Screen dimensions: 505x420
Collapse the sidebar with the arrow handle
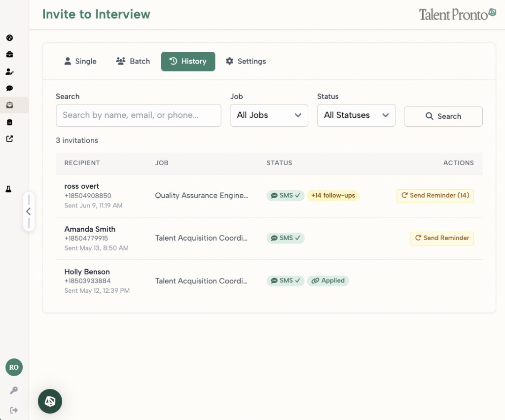tap(29, 211)
